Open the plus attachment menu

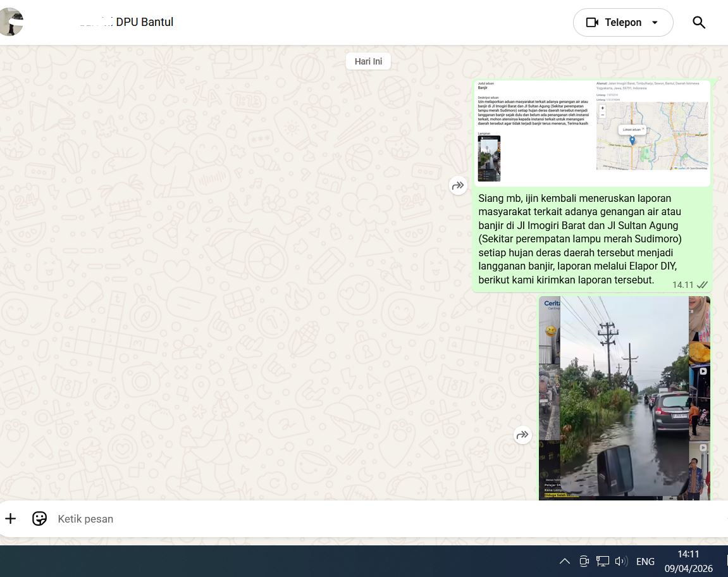(x=11, y=519)
